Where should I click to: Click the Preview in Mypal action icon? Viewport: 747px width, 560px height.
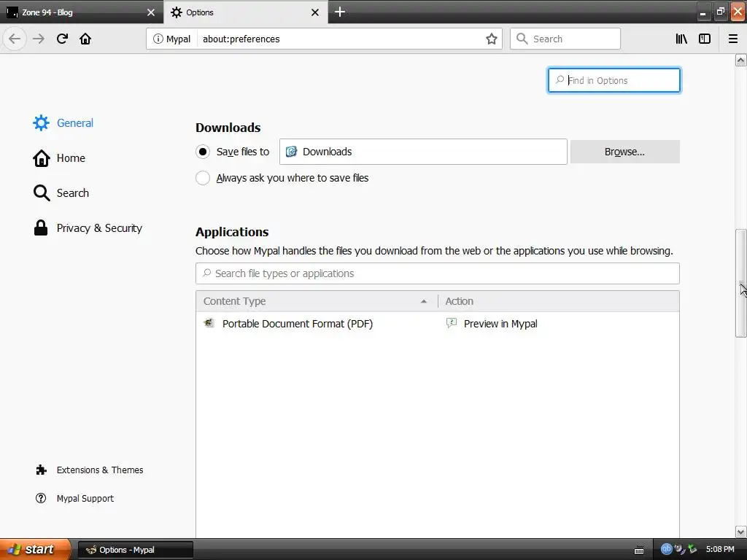tap(451, 323)
